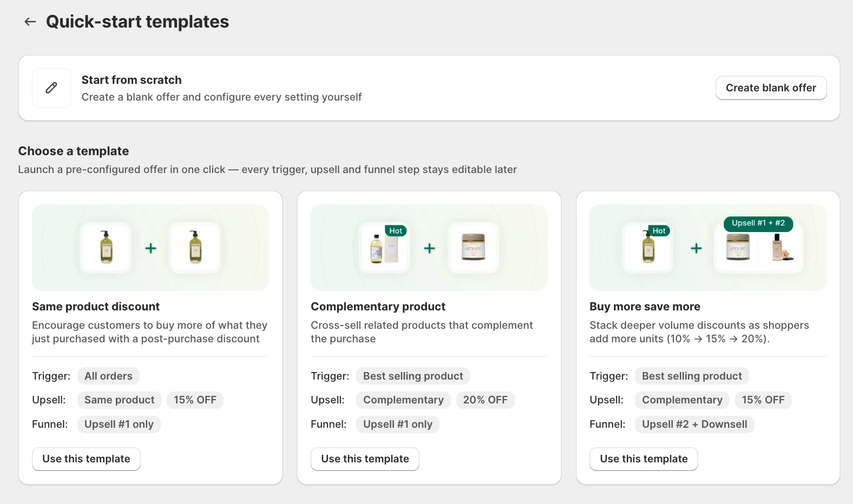Click the All orders trigger tag
Screen dimensions: 853x504
tap(108, 376)
